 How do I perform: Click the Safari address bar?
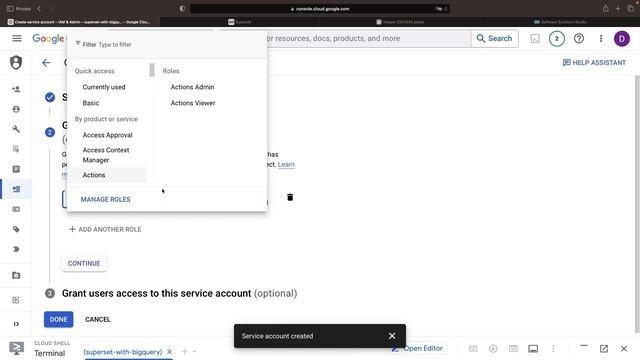(x=320, y=9)
